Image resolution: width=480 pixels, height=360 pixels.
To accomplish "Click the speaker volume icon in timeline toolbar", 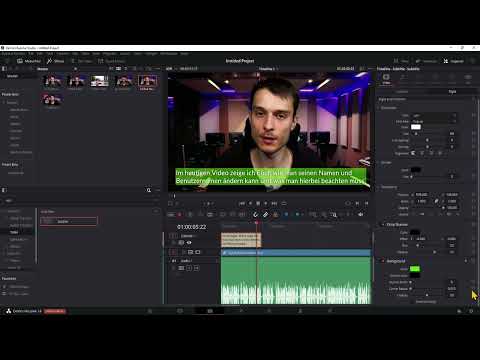I will click(x=360, y=215).
